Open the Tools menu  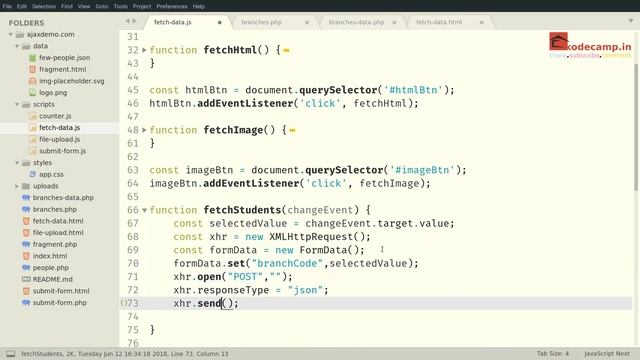pyautogui.click(x=120, y=6)
